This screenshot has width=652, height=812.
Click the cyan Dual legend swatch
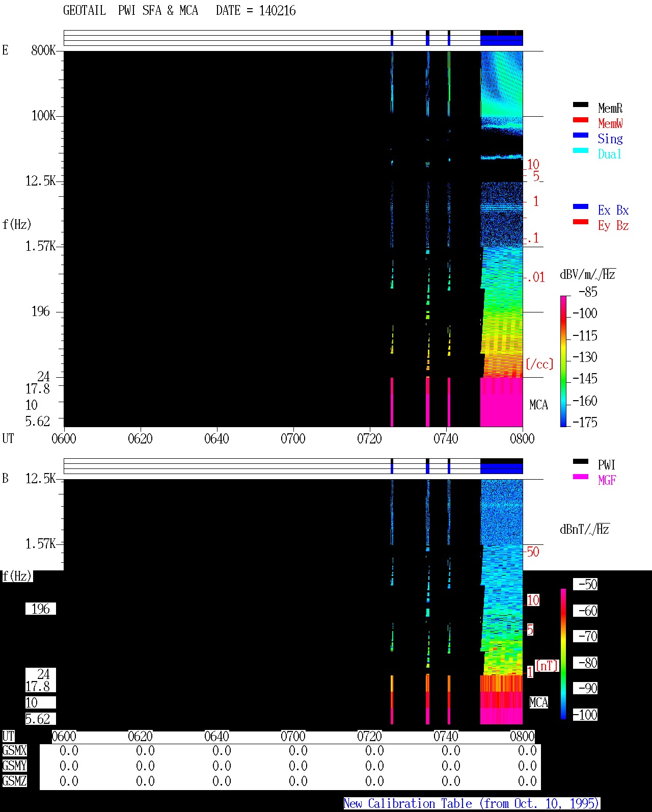point(581,150)
